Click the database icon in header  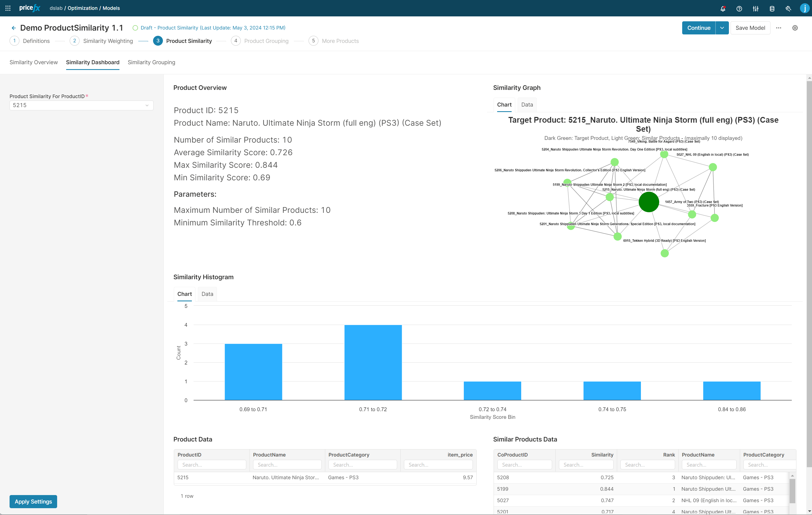pos(772,8)
